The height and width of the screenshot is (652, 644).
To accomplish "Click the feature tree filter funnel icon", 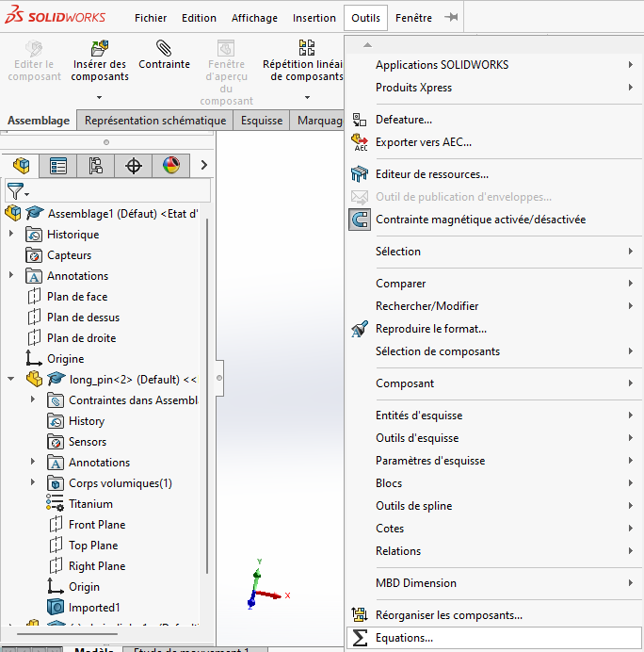I will tap(14, 191).
